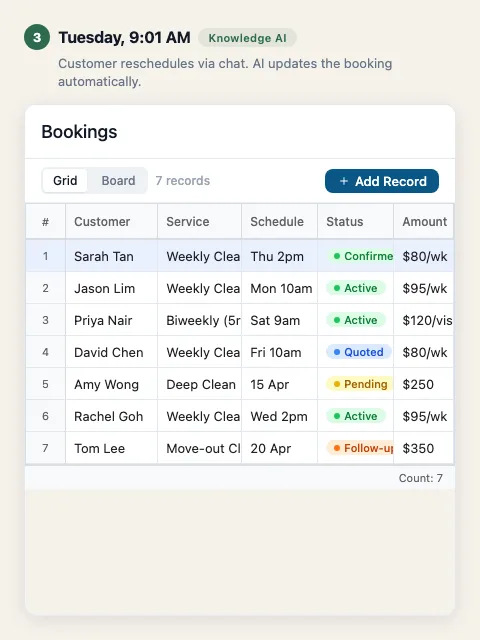
Task: Click the Add Record button
Action: pos(382,181)
